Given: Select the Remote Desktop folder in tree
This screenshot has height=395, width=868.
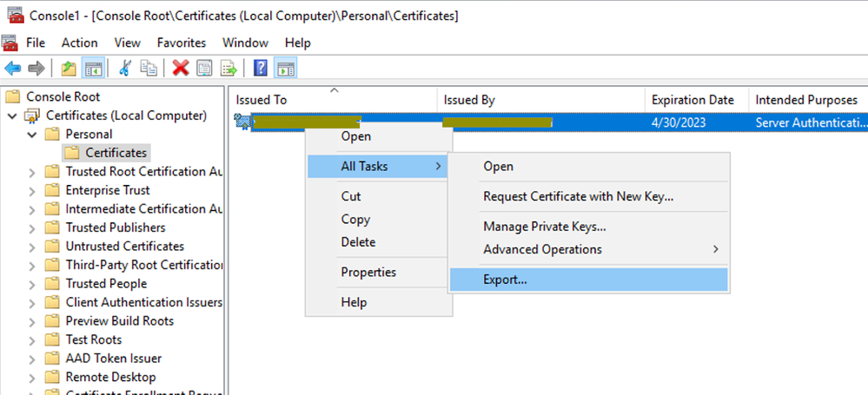Looking at the screenshot, I should click(x=110, y=377).
